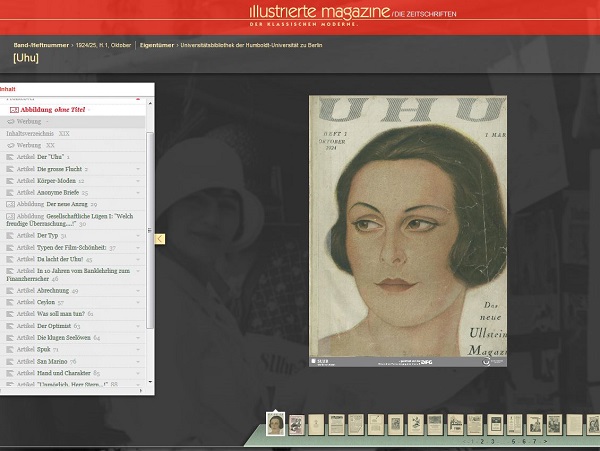Expand the 'Der Optimist' entry arrow
Screen dimensions: 600x451
pyautogui.click(x=138, y=326)
